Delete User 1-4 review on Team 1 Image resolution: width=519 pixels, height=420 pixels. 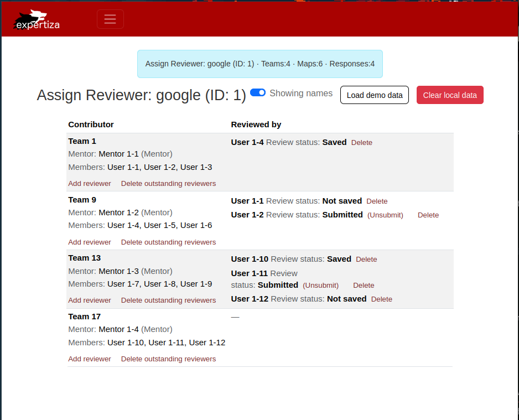tap(361, 143)
